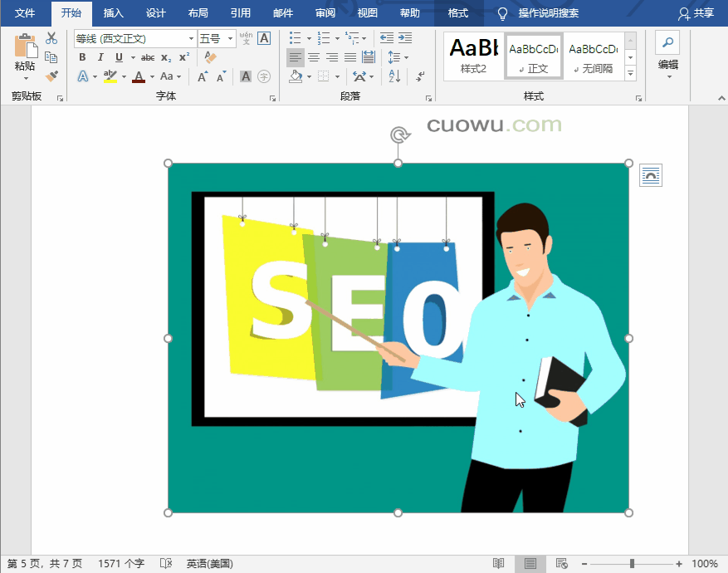Toggle center text alignment
The height and width of the screenshot is (573, 728).
(x=314, y=57)
